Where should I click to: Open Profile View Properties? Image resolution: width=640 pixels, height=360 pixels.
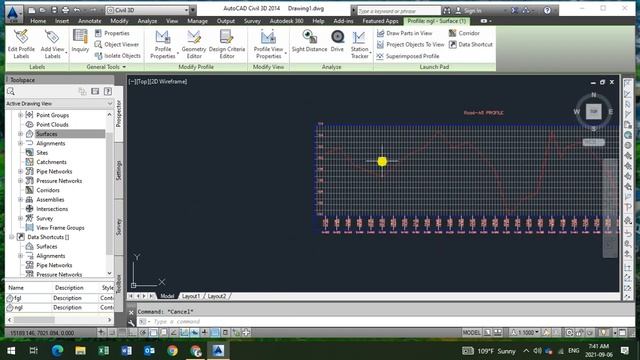[x=268, y=44]
